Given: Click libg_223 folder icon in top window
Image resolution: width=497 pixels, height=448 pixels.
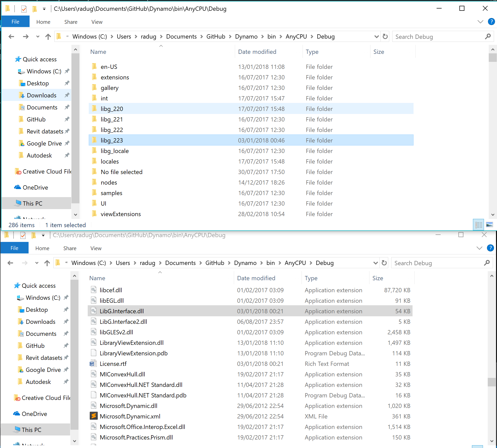Looking at the screenshot, I should click(94, 140).
